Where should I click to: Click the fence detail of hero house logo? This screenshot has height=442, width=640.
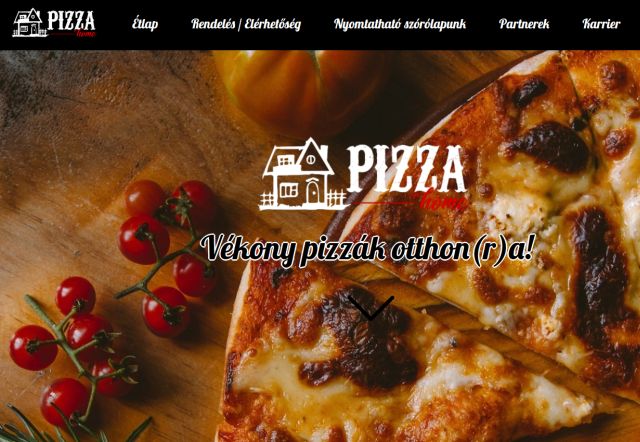click(x=336, y=198)
